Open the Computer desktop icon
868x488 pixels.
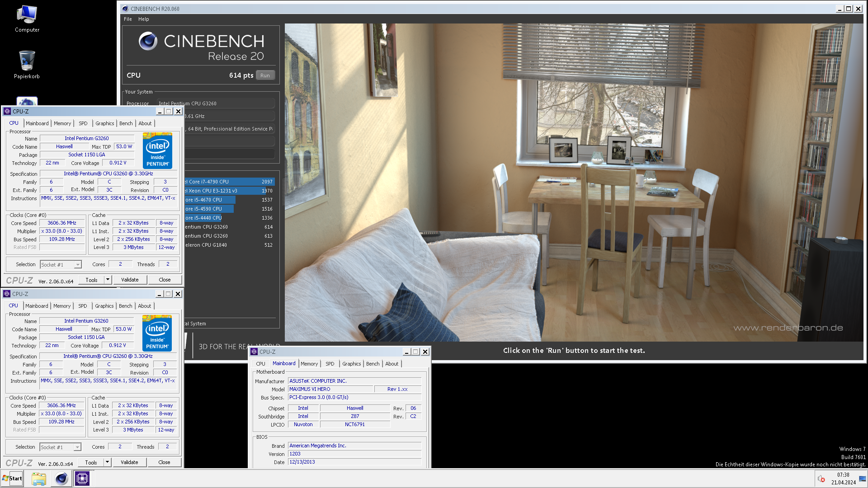click(27, 19)
